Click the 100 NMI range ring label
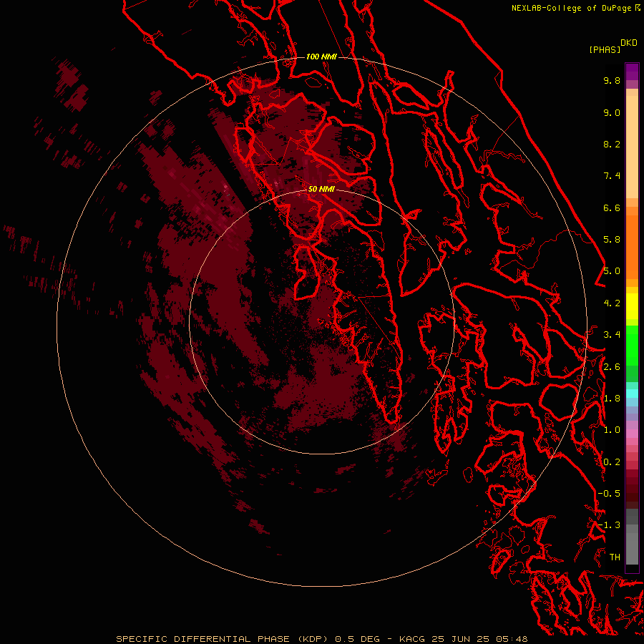The width and height of the screenshot is (644, 644). (x=321, y=57)
